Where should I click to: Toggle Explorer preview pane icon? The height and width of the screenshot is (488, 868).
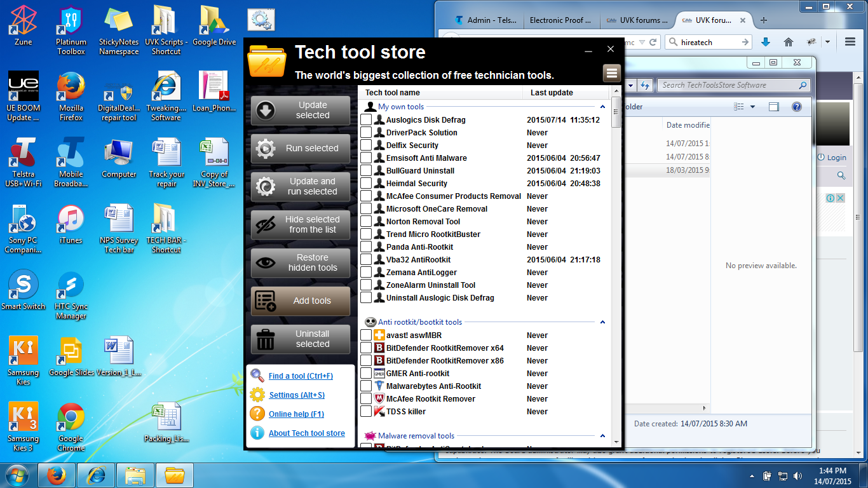coord(773,107)
